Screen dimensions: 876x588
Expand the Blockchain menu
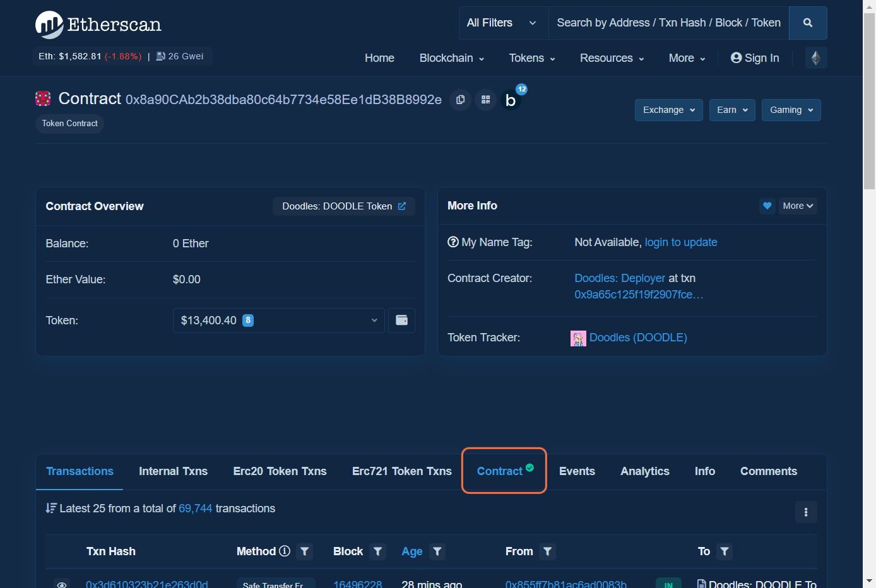[x=452, y=58]
